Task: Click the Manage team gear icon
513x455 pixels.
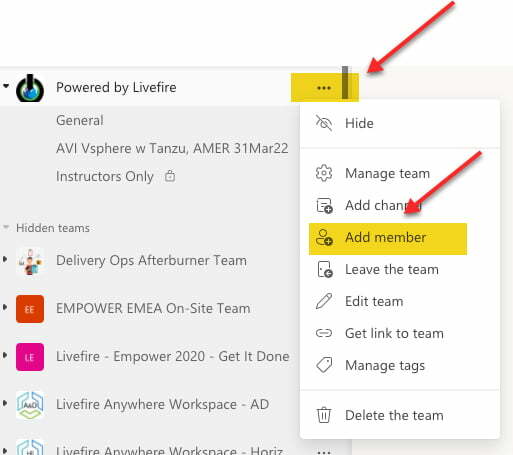Action: [324, 173]
